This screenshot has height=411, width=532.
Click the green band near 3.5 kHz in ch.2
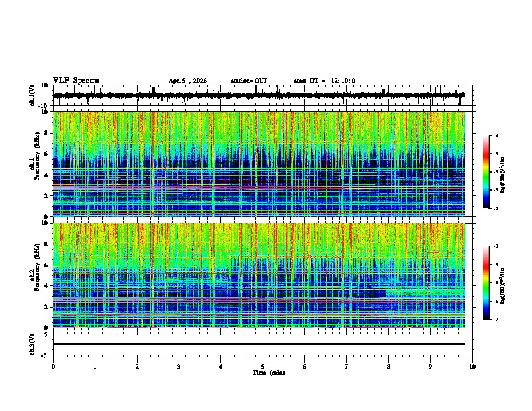click(425, 292)
